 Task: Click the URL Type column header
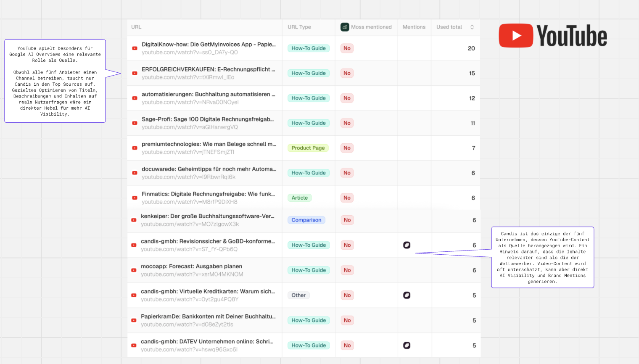pos(299,27)
